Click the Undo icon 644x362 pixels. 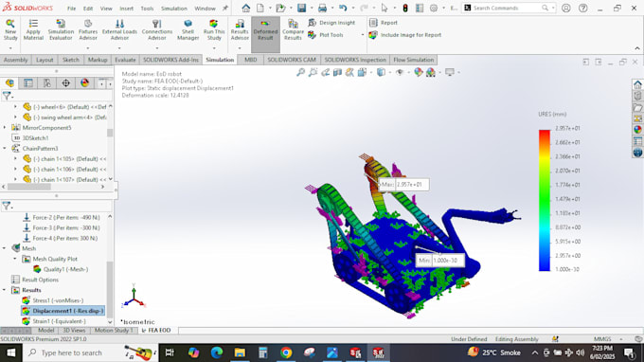pyautogui.click(x=343, y=8)
